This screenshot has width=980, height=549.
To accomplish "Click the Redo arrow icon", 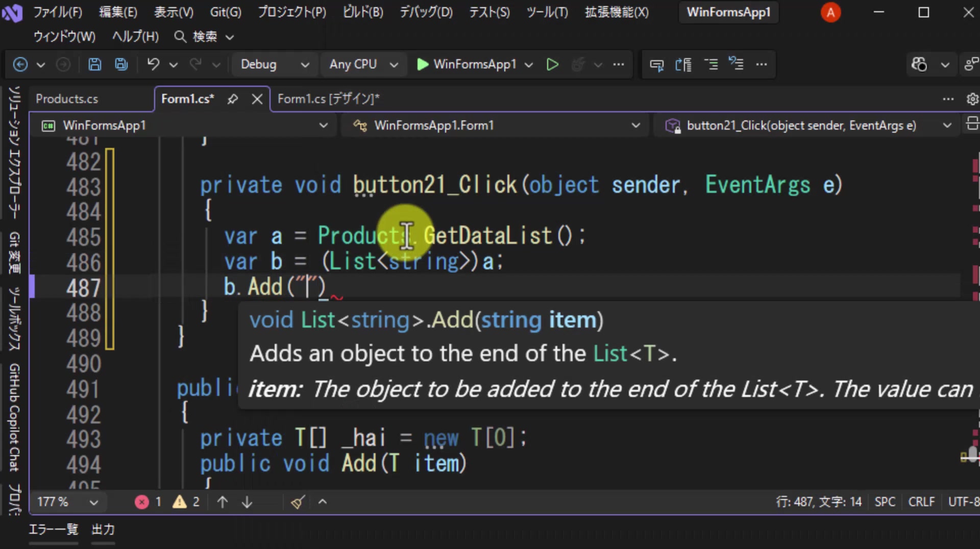I will point(196,64).
